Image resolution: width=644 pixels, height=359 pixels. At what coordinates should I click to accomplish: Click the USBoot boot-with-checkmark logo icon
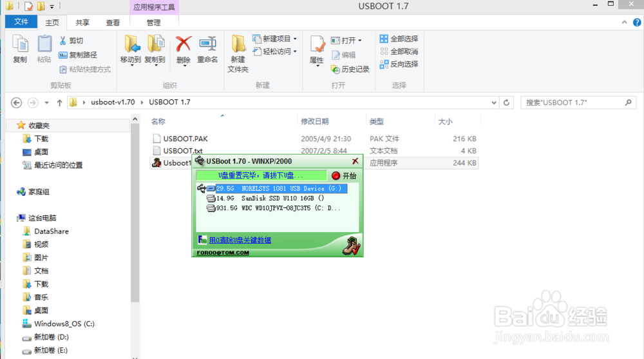pyautogui.click(x=352, y=246)
